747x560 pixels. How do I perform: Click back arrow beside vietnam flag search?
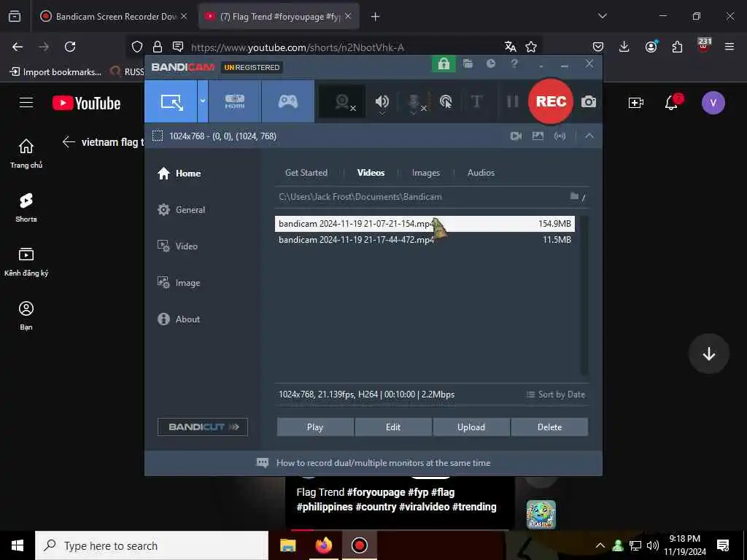coord(69,142)
